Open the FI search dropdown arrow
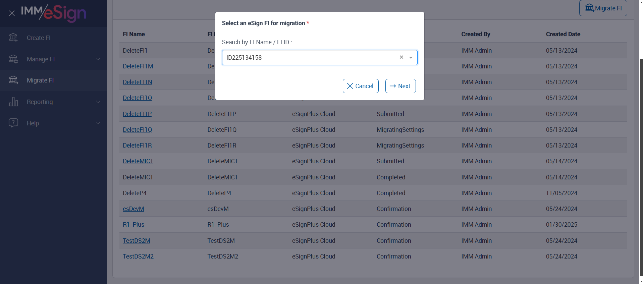 click(x=411, y=58)
